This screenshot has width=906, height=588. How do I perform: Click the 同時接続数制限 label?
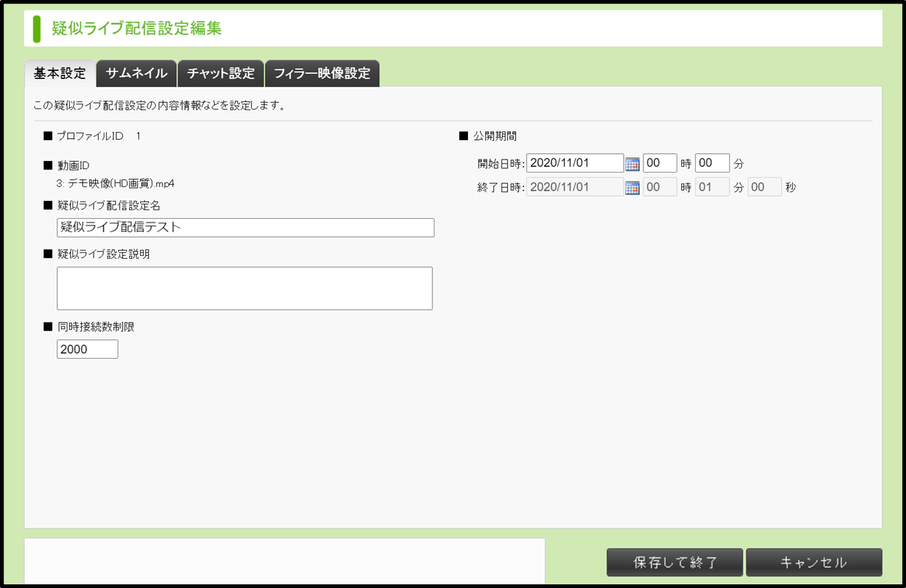(x=96, y=327)
